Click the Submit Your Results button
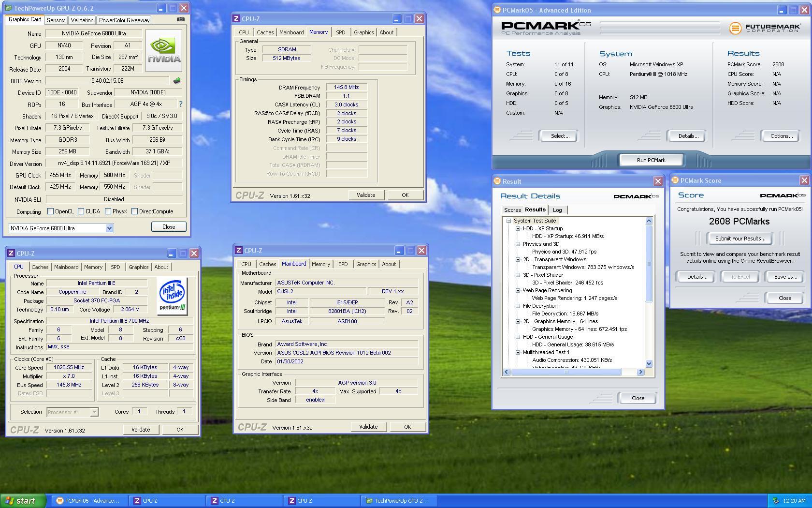The height and width of the screenshot is (508, 812). click(740, 239)
